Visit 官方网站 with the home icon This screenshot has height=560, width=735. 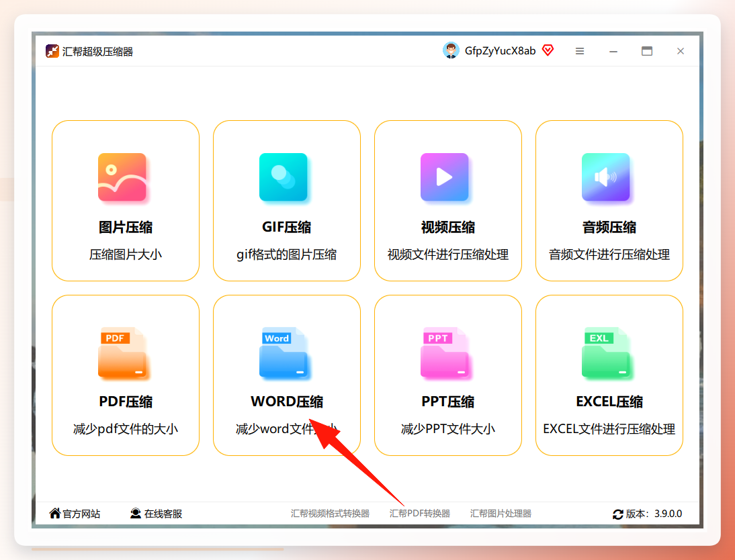coord(75,514)
